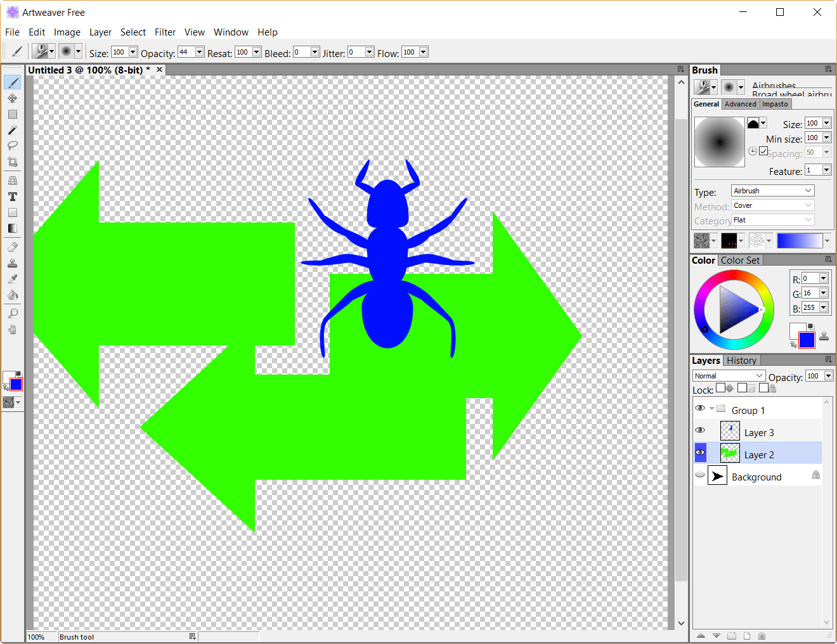Screen dimensions: 837x644
Task: Select the Brush tool
Action: (x=13, y=81)
